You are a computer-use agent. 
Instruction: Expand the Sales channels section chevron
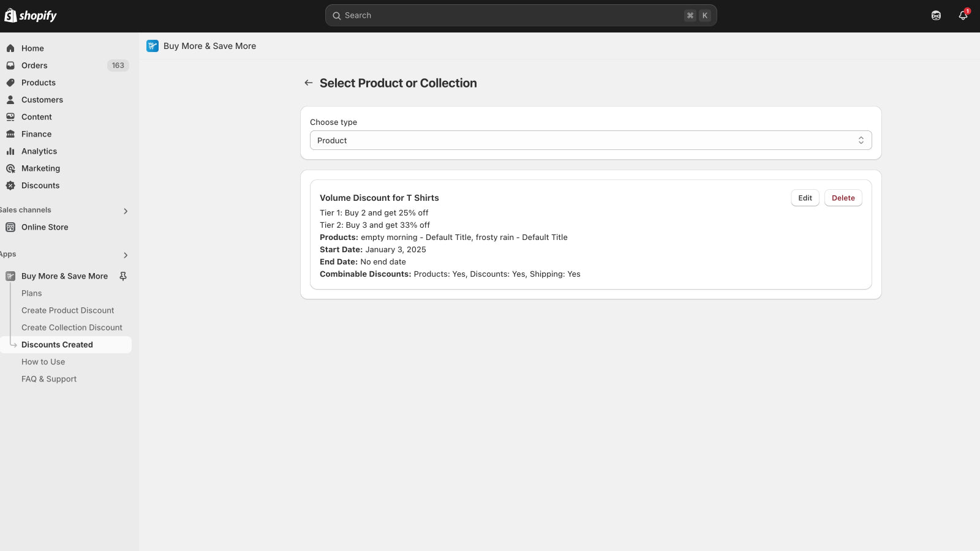[x=126, y=211]
